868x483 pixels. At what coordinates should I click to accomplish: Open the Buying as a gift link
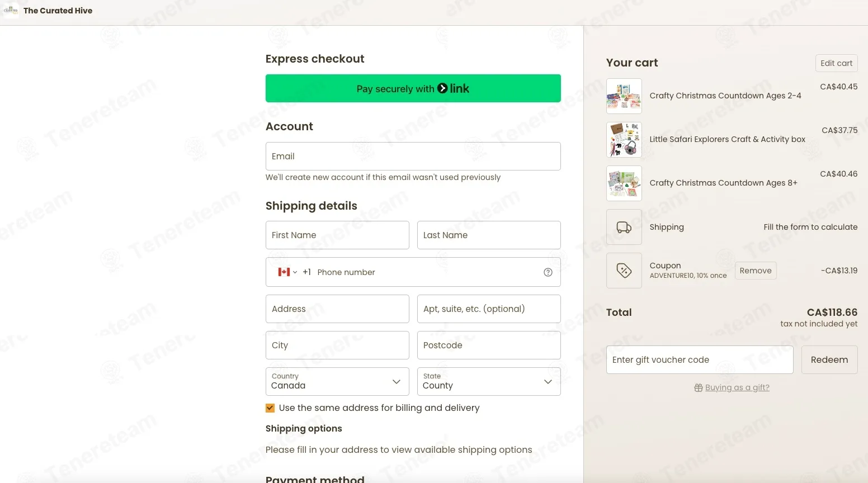737,388
